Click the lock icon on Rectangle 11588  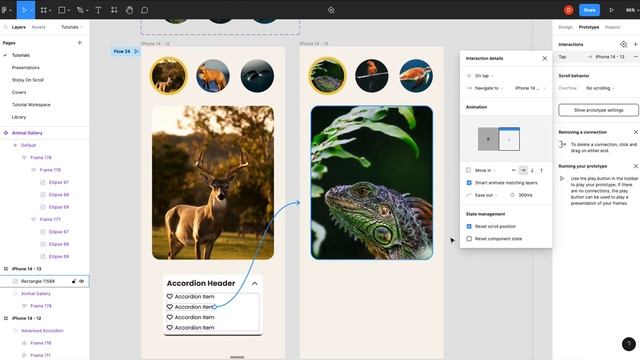pyautogui.click(x=74, y=281)
